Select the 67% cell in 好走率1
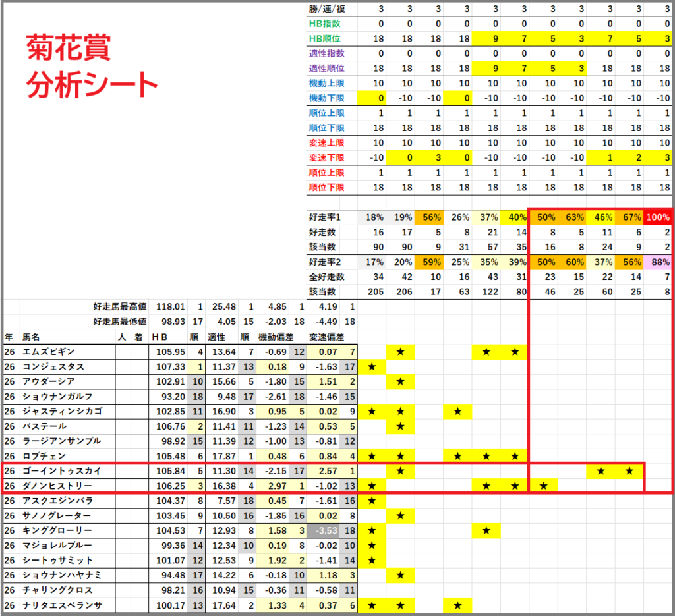This screenshot has height=616, width=675. 630,217
